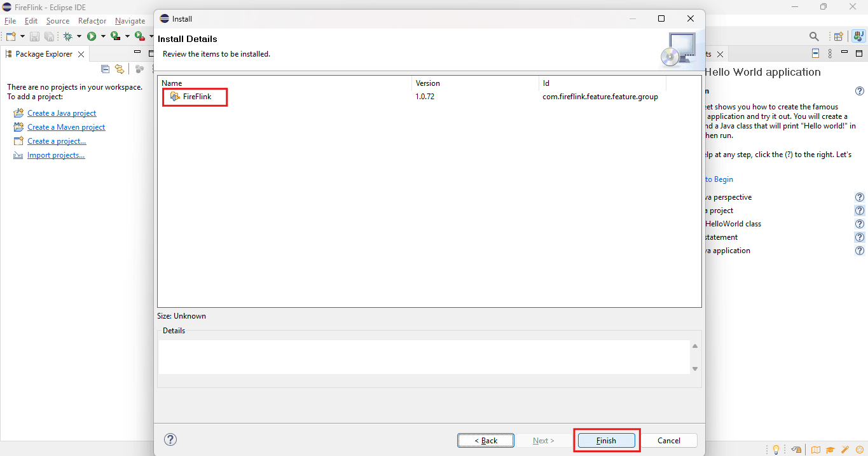Screen dimensions: 868x456
Task: Click the External Tools run icon
Action: pos(139,36)
